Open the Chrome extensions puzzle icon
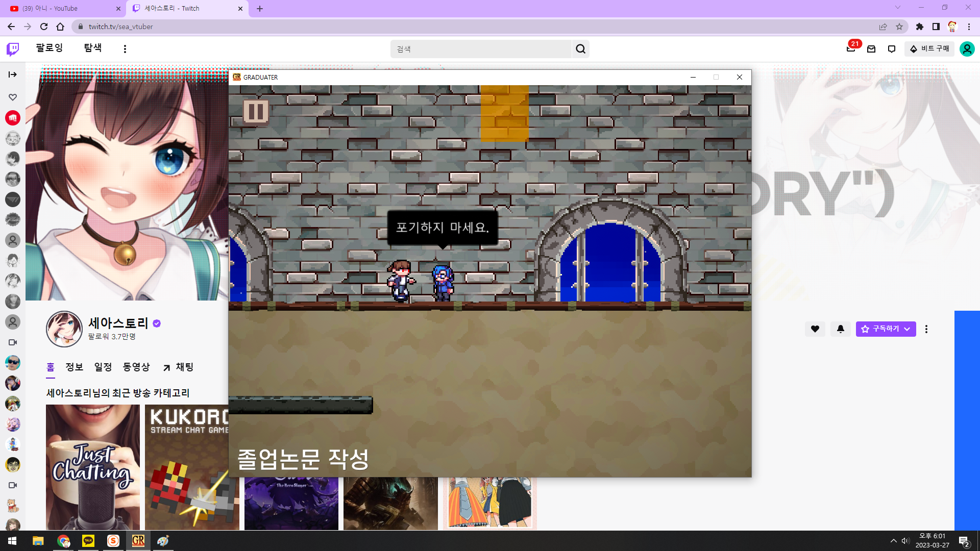Image resolution: width=980 pixels, height=551 pixels. click(920, 27)
